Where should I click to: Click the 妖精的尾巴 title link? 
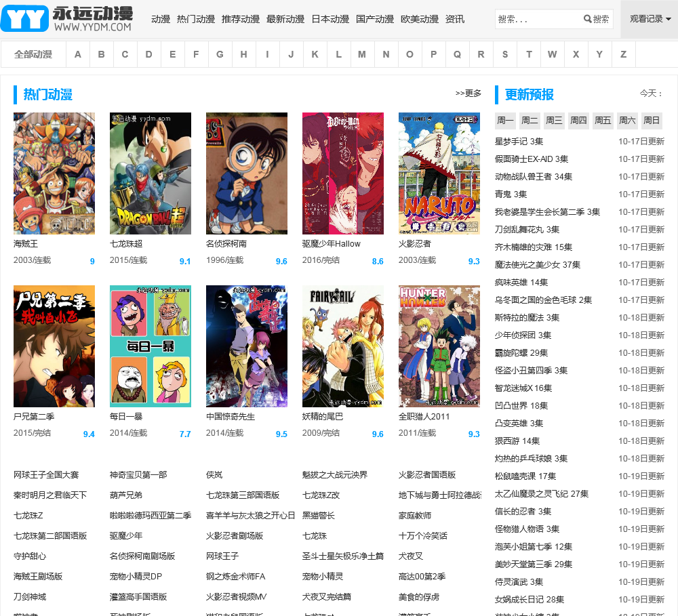(323, 417)
